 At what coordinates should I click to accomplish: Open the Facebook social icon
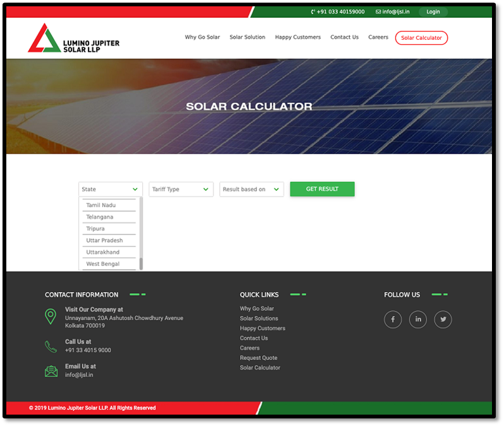[x=392, y=320]
